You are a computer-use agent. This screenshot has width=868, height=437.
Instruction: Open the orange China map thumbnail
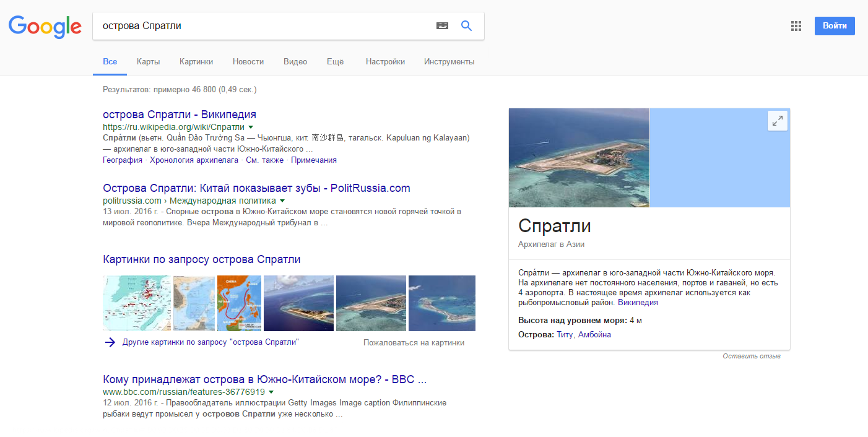pos(239,303)
